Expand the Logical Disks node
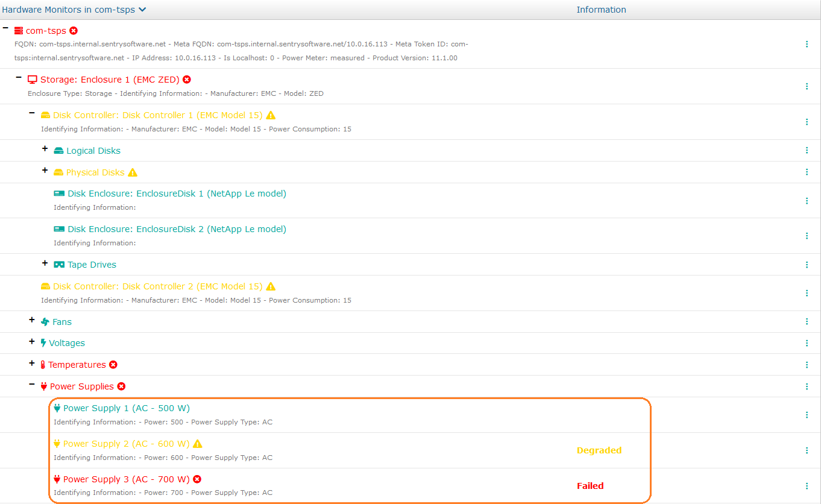This screenshot has height=504, width=821. (45, 148)
